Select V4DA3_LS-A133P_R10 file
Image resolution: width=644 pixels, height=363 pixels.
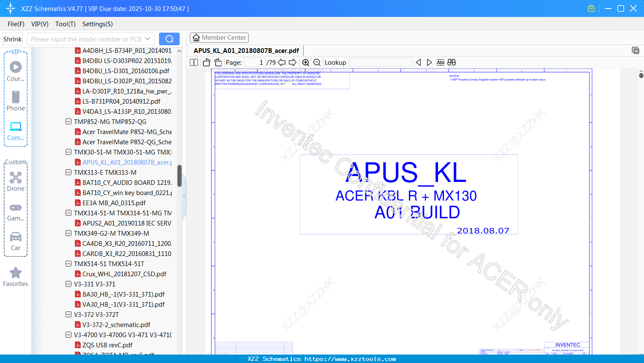(123, 112)
